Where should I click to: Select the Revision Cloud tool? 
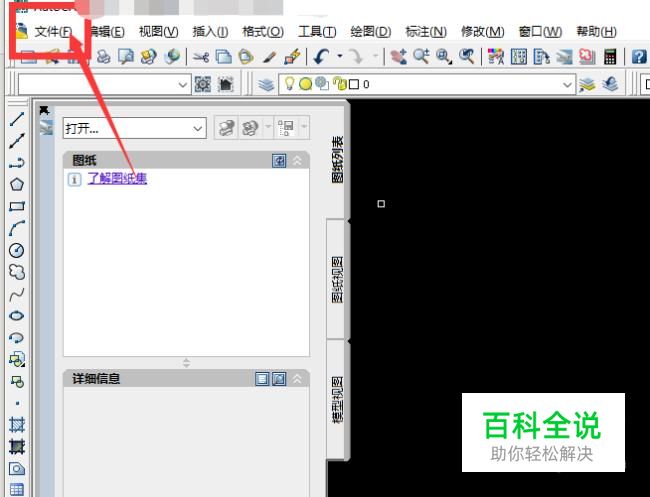(17, 272)
